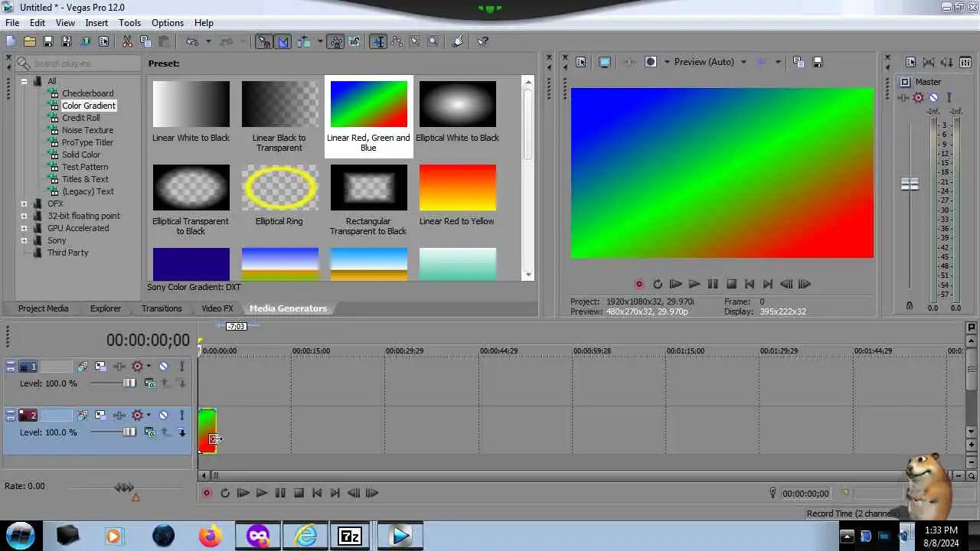
Task: Toggle Auto Ripple in toolbar
Action: pos(304,41)
